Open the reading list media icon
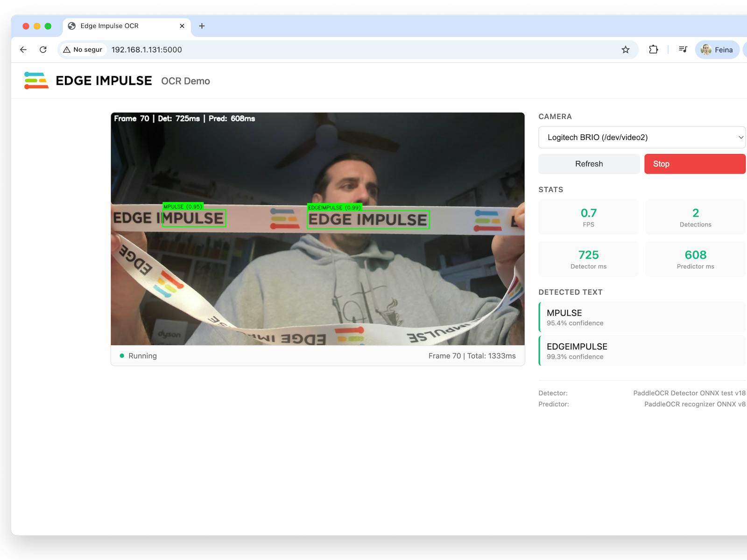The height and width of the screenshot is (560, 747). point(683,49)
